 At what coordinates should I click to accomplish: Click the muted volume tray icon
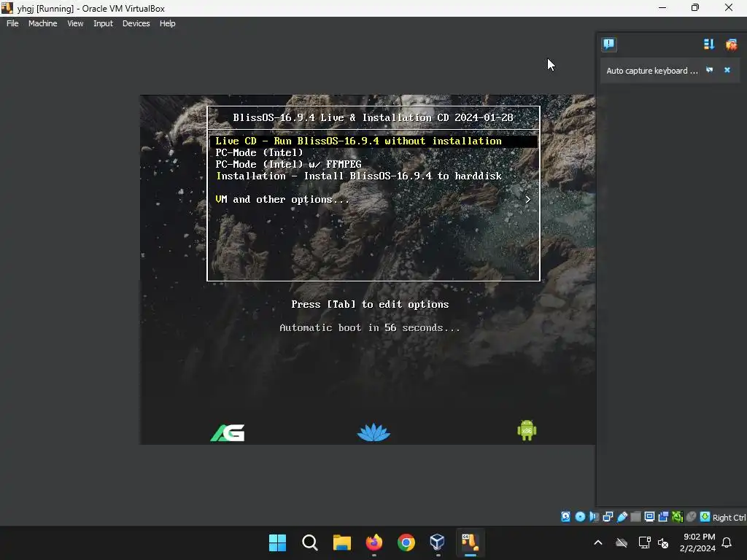pos(663,542)
